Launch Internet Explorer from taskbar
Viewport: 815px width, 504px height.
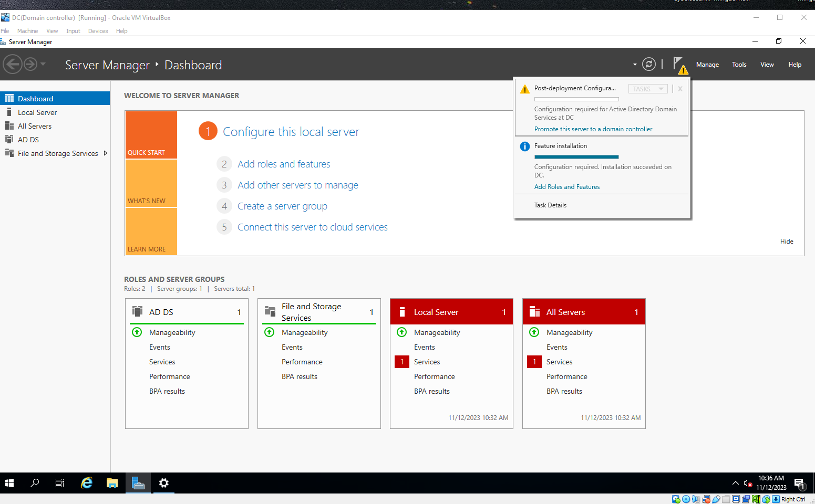tap(87, 483)
